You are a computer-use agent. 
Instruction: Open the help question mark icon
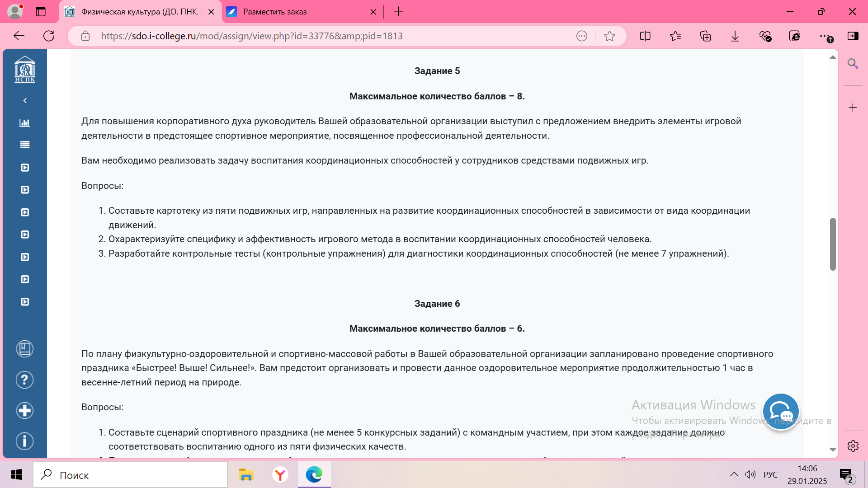(x=25, y=380)
